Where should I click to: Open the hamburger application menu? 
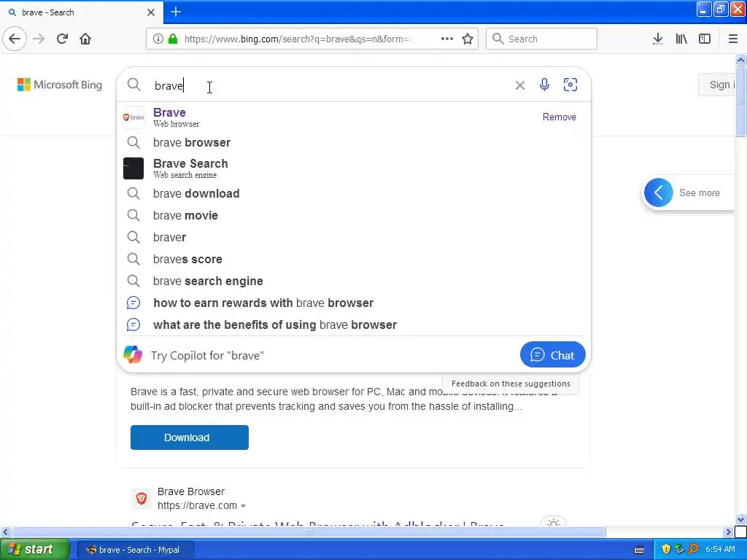732,39
